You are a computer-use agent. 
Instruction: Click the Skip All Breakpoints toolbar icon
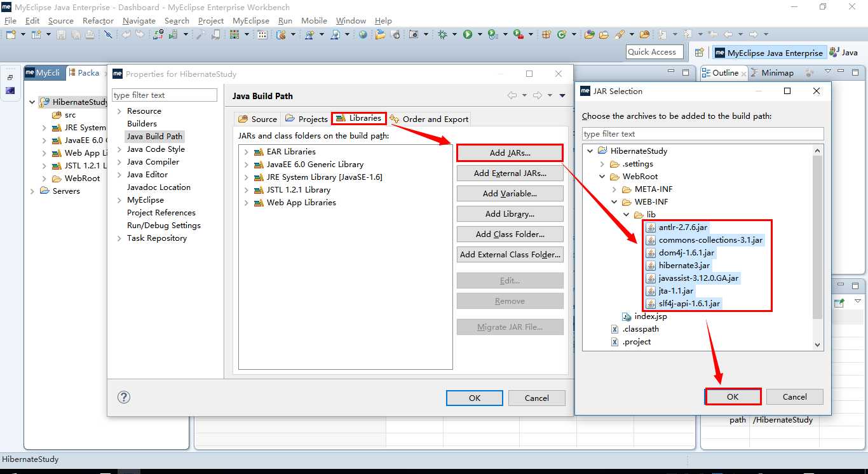pos(108,34)
